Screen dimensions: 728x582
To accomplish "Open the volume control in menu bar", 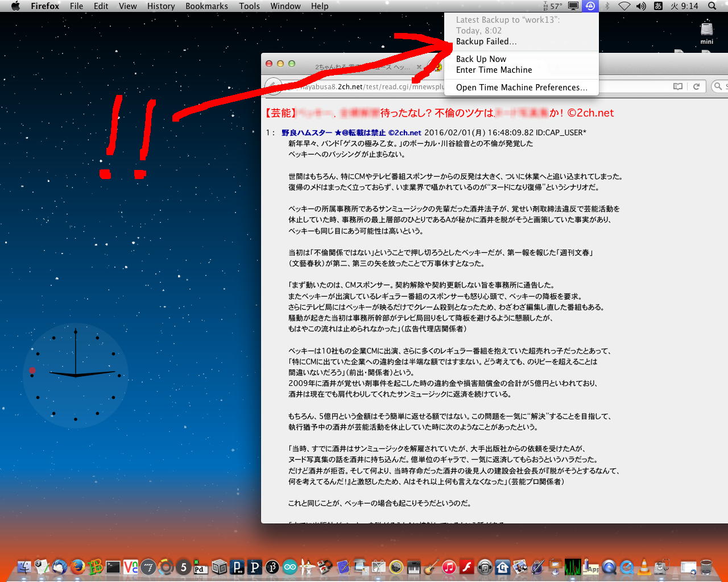I will (x=641, y=6).
